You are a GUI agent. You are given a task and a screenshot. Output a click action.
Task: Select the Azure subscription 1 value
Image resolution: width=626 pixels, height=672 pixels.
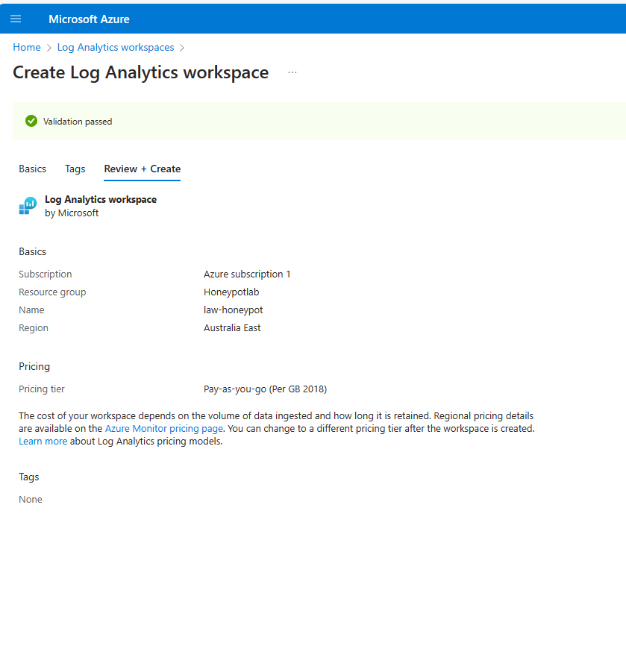pyautogui.click(x=247, y=274)
